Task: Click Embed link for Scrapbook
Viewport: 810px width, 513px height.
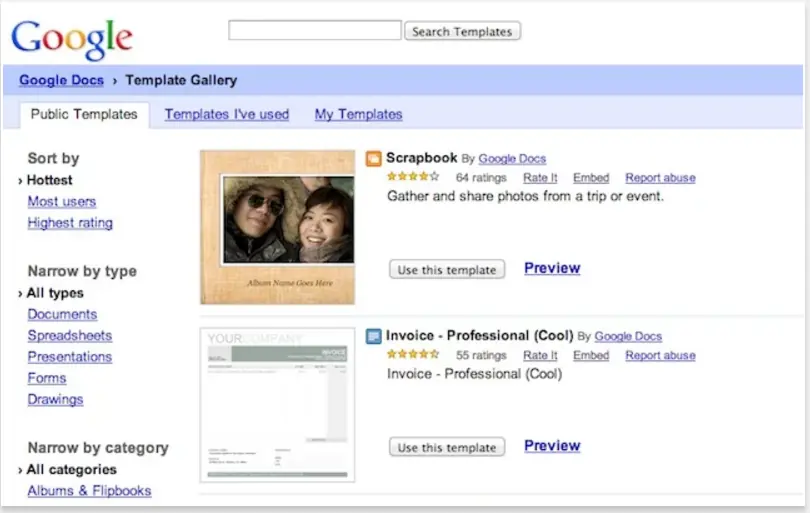Action: coord(591,178)
